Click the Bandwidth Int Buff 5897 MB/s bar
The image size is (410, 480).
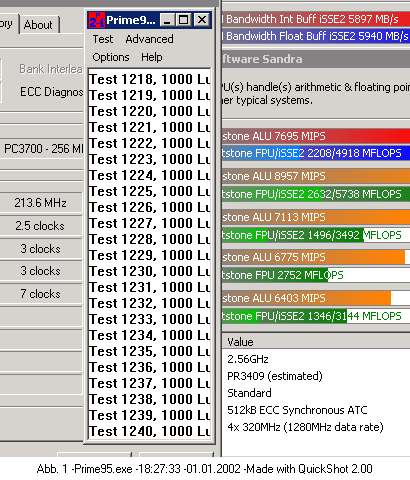(316, 19)
